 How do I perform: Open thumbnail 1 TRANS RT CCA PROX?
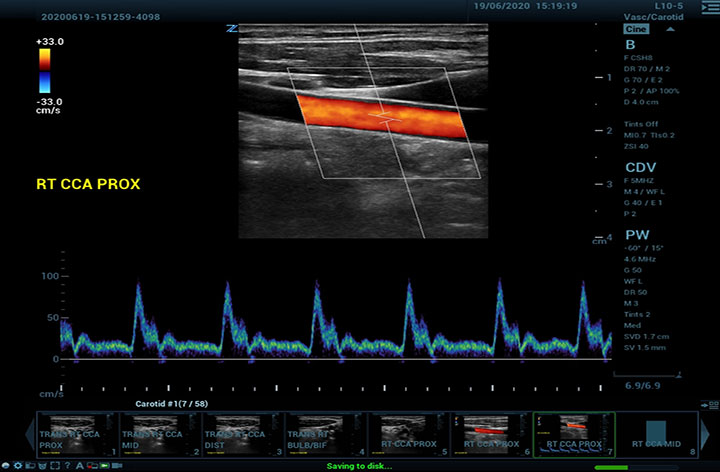(76, 435)
